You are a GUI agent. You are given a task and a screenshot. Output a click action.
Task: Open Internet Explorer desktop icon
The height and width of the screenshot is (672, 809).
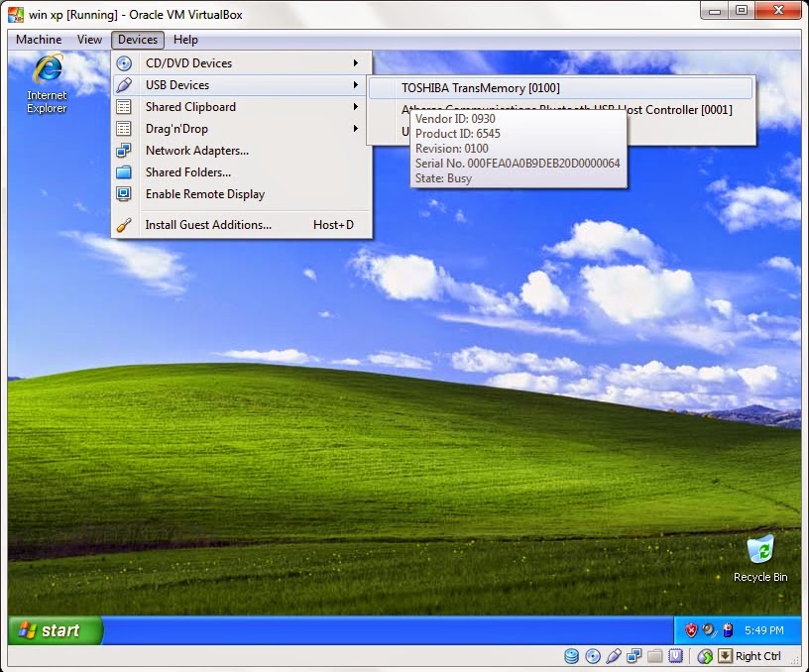pos(47,84)
